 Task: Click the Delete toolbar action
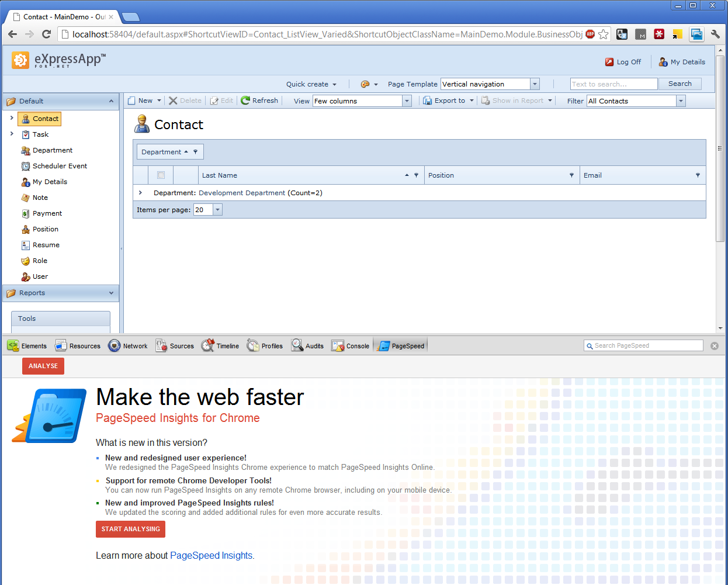click(x=185, y=101)
